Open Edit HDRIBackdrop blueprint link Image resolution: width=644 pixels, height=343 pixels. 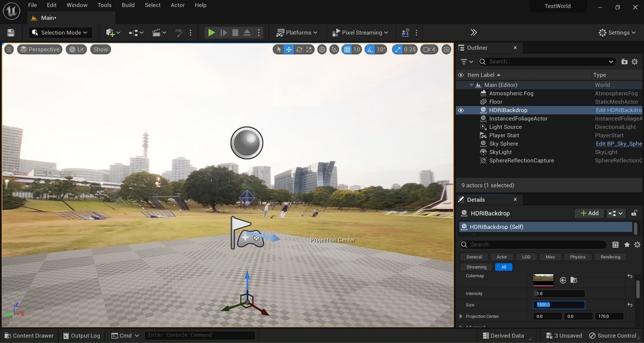(619, 110)
